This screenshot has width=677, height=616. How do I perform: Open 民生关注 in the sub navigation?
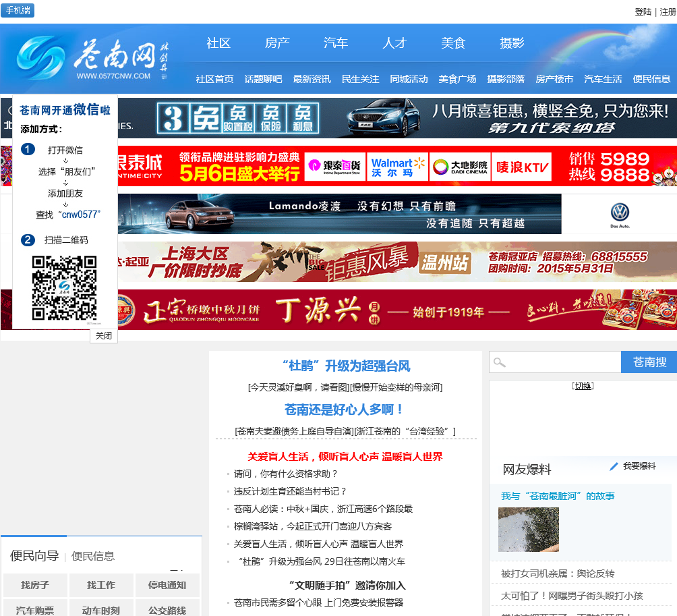click(x=361, y=79)
